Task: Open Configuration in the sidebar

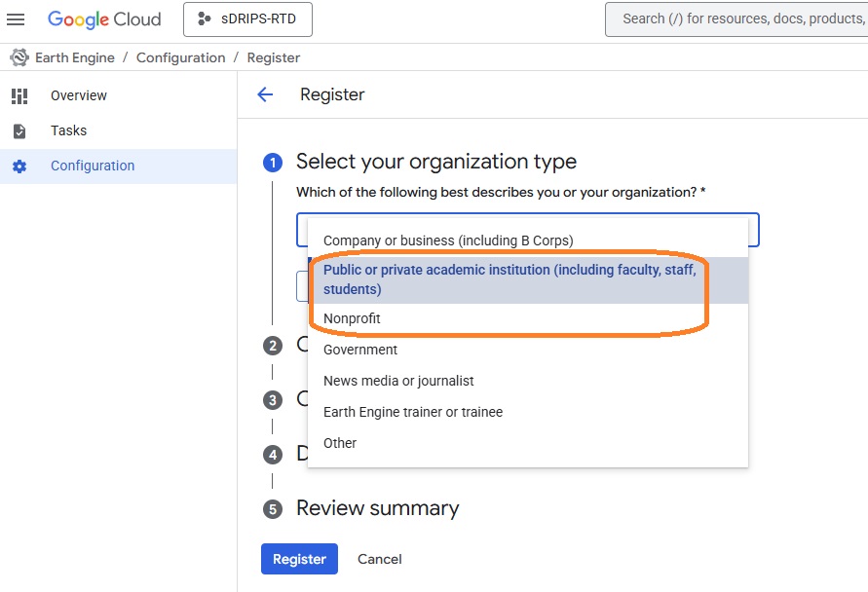Action: (x=119, y=166)
